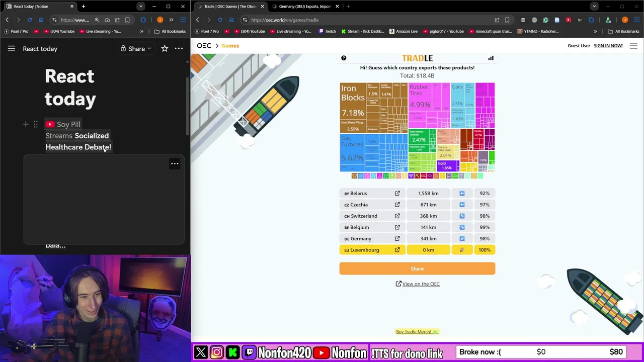Image resolution: width=644 pixels, height=362 pixels.
Task: Reload the Tradle page
Action: point(220,20)
